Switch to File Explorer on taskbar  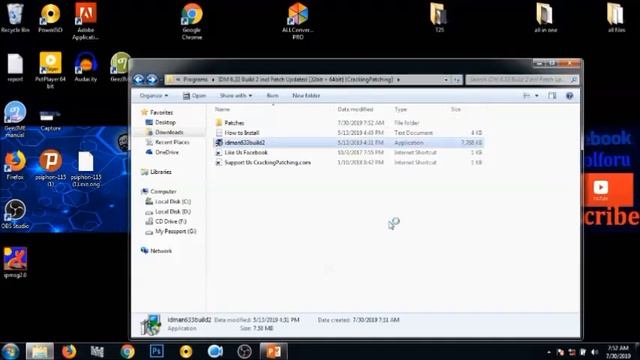pos(40,351)
